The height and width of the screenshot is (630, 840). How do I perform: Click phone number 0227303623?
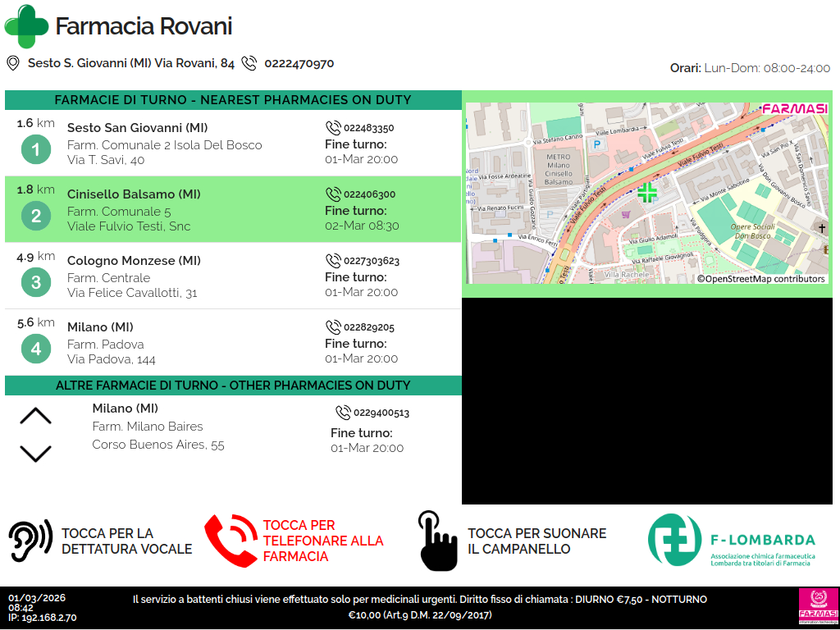[x=371, y=261]
